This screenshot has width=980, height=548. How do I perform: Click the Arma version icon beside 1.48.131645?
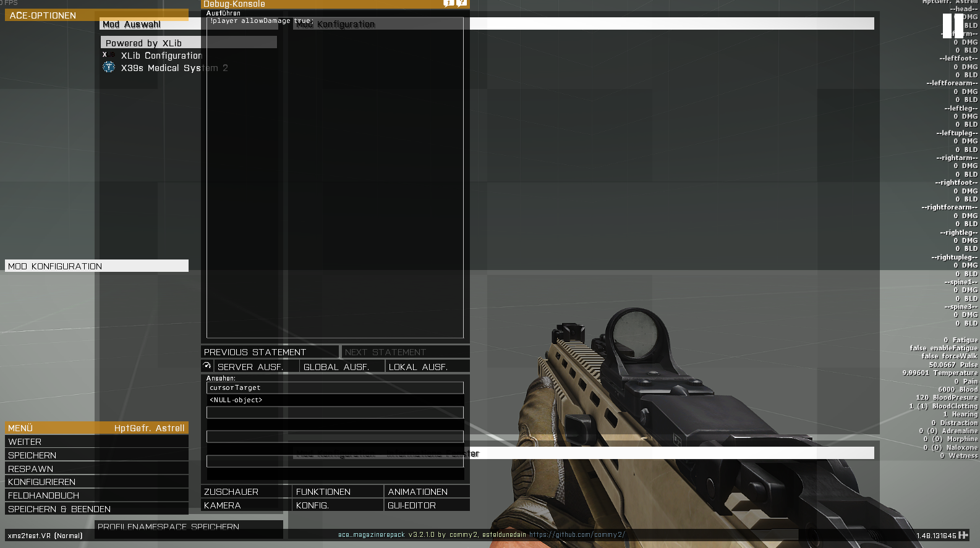point(963,535)
